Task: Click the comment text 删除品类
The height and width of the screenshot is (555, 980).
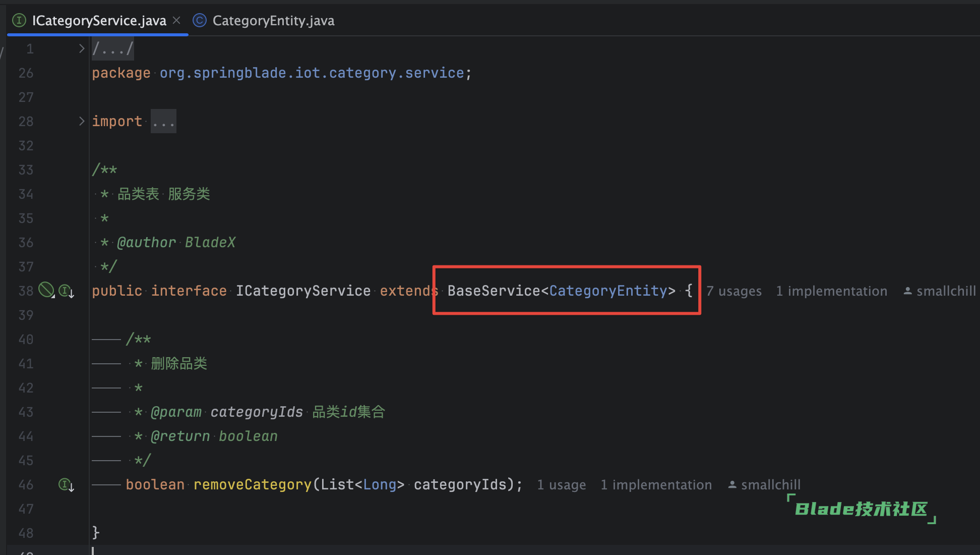Action: 179,364
